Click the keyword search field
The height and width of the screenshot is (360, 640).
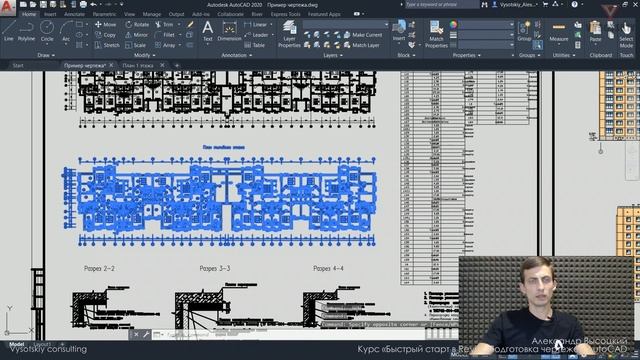pyautogui.click(x=442, y=4)
